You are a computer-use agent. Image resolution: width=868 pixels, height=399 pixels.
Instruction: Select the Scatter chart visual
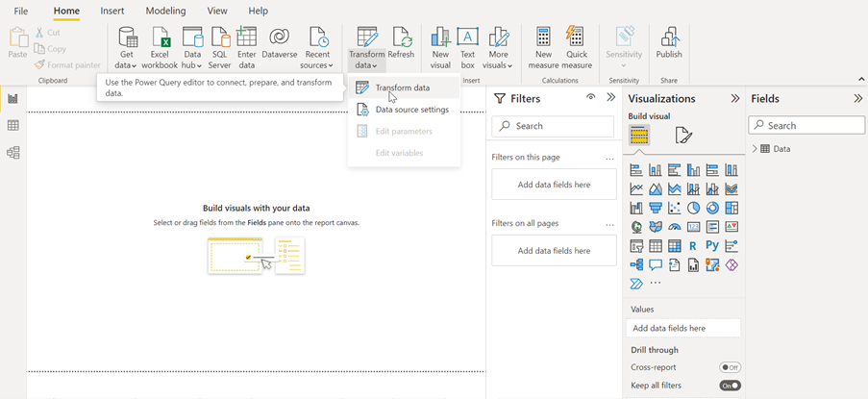(674, 208)
